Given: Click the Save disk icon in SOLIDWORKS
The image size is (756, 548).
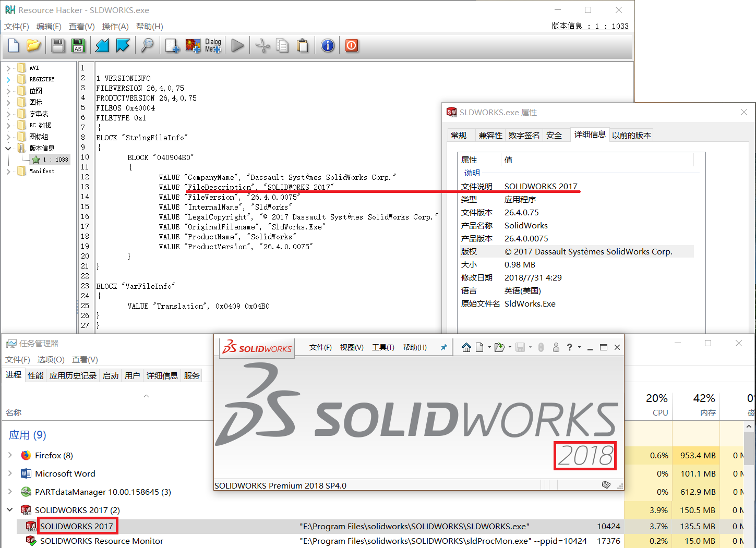Looking at the screenshot, I should (520, 347).
